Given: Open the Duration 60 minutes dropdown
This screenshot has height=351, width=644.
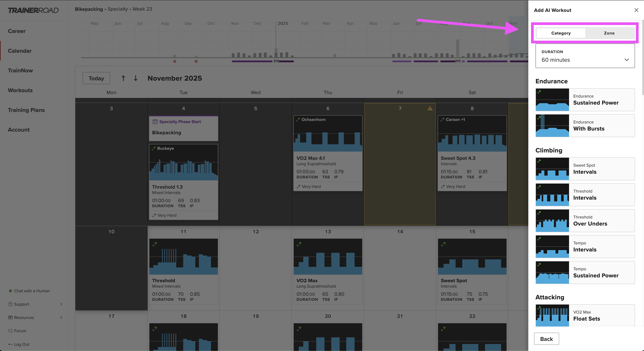Looking at the screenshot, I should (x=585, y=56).
